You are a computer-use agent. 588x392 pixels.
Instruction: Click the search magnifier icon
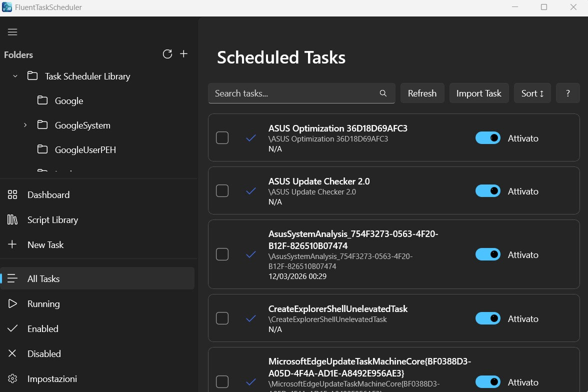pos(382,93)
